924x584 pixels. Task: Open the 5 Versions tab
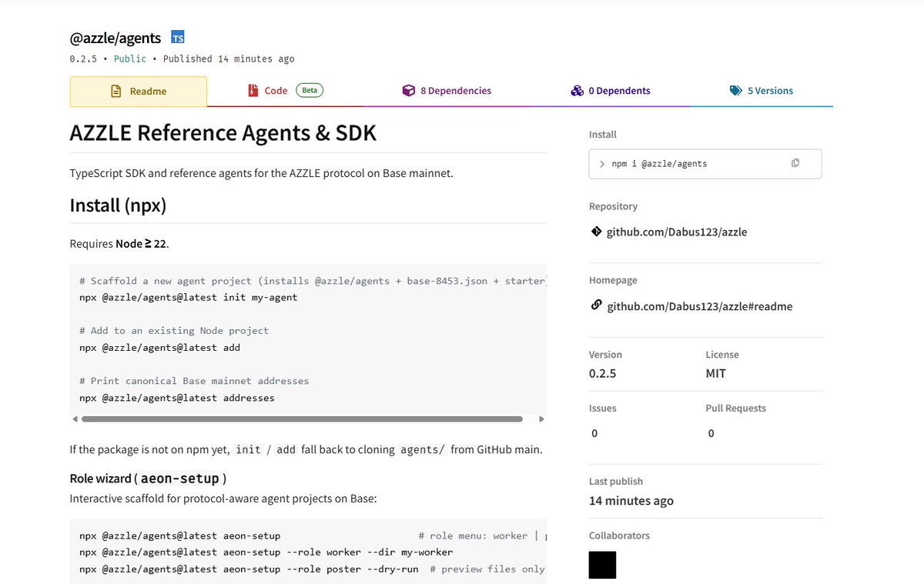click(762, 91)
